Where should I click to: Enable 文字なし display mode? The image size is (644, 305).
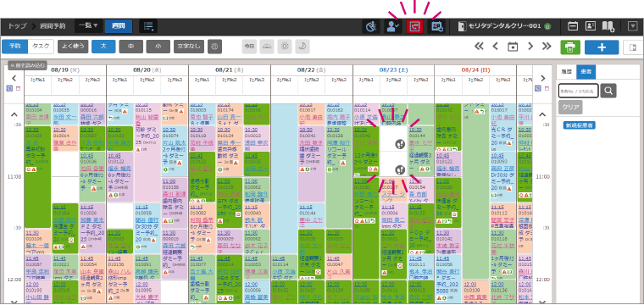point(189,47)
